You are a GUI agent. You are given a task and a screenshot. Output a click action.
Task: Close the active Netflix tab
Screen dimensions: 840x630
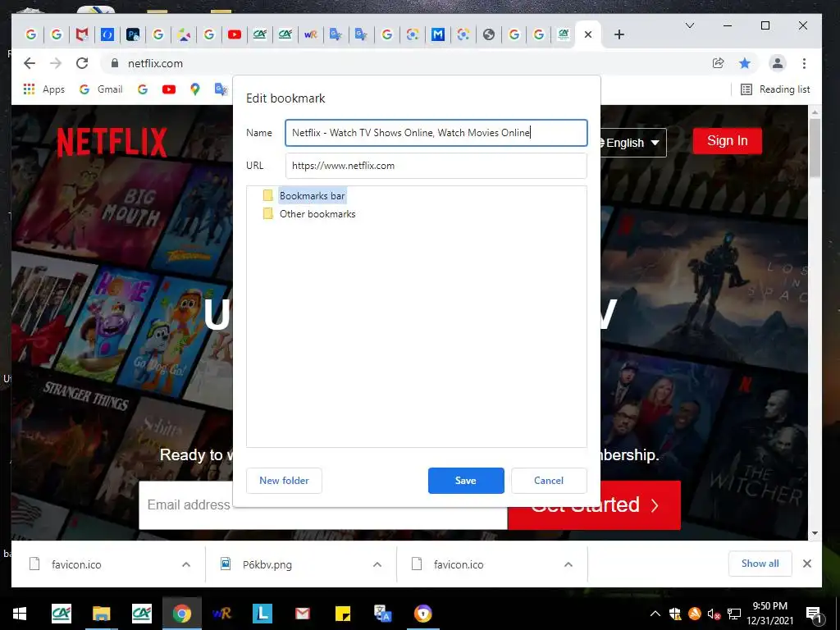[x=588, y=34]
